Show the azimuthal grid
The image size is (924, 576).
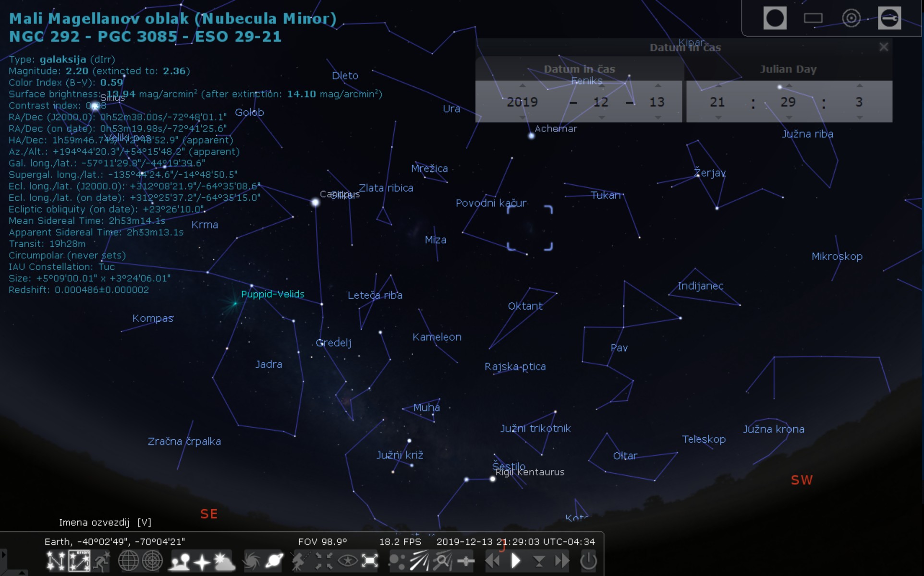[152, 561]
